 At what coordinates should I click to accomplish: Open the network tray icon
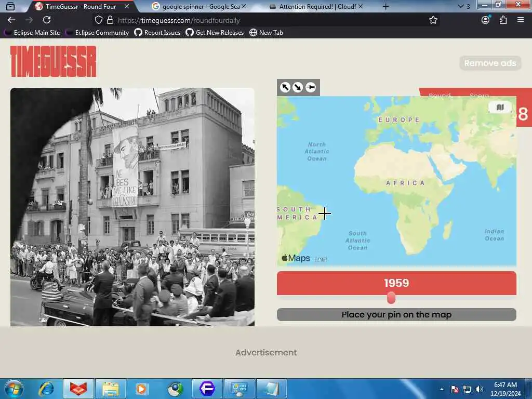467,389
